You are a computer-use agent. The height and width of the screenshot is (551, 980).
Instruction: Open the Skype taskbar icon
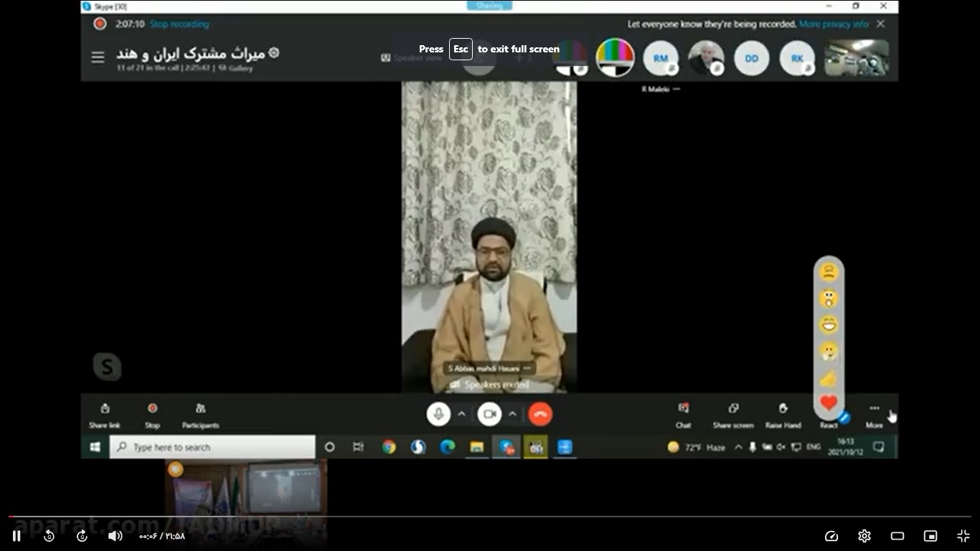coord(507,447)
